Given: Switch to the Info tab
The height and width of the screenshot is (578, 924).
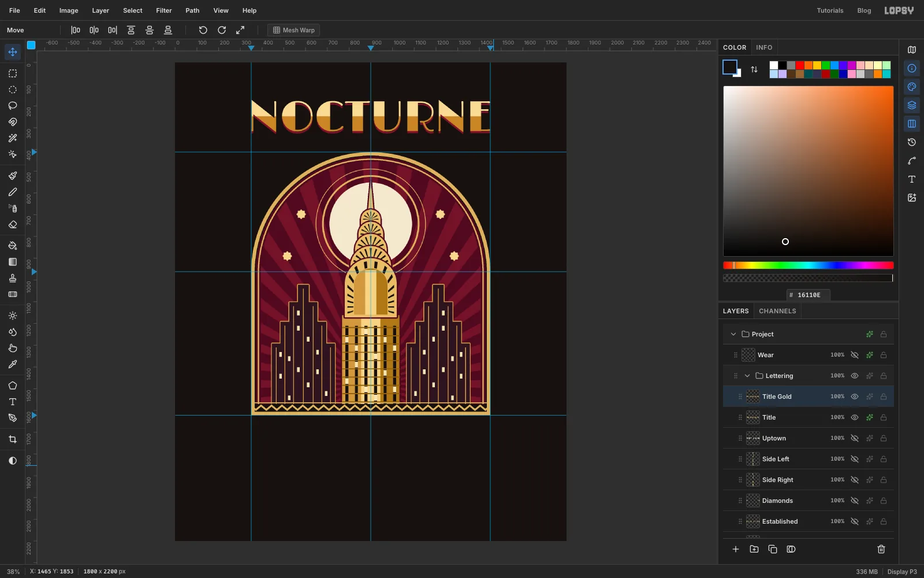Looking at the screenshot, I should coord(764,47).
